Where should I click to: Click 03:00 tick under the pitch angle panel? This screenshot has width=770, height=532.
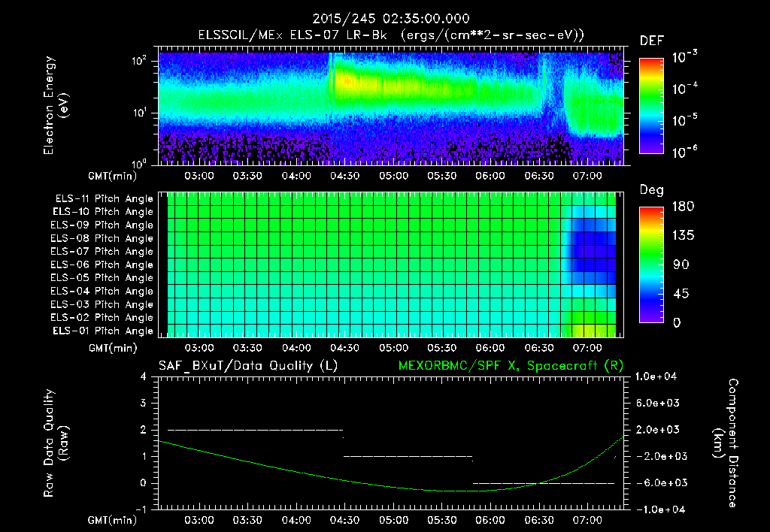pyautogui.click(x=199, y=348)
